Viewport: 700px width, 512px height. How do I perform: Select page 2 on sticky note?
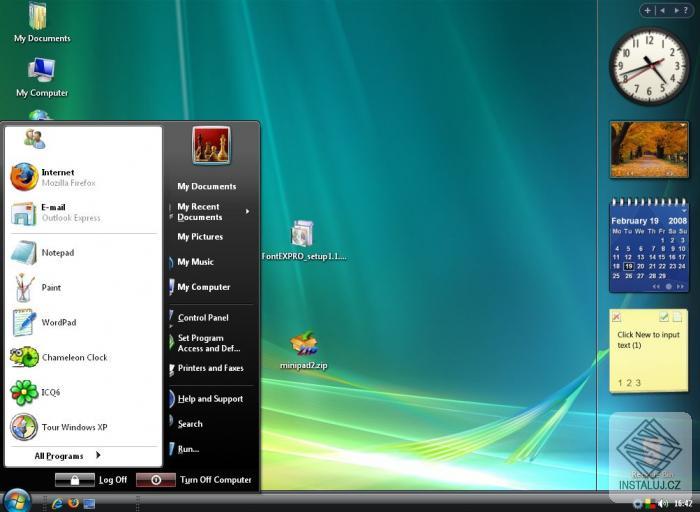point(628,383)
